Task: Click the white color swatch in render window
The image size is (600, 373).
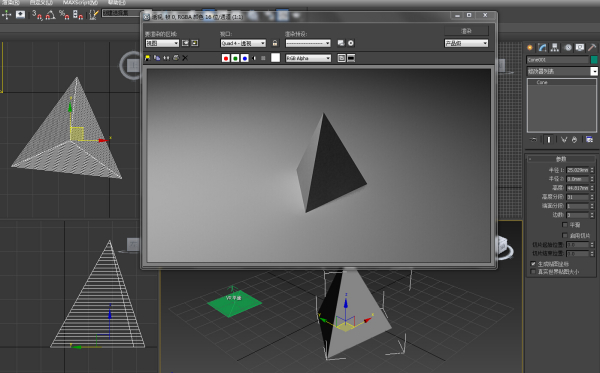Action: pyautogui.click(x=276, y=58)
